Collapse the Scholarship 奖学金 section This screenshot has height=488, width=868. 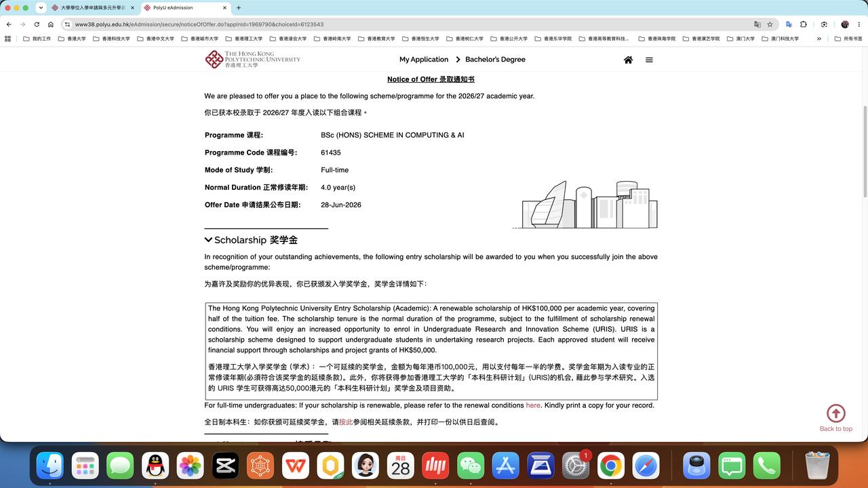pos(209,240)
